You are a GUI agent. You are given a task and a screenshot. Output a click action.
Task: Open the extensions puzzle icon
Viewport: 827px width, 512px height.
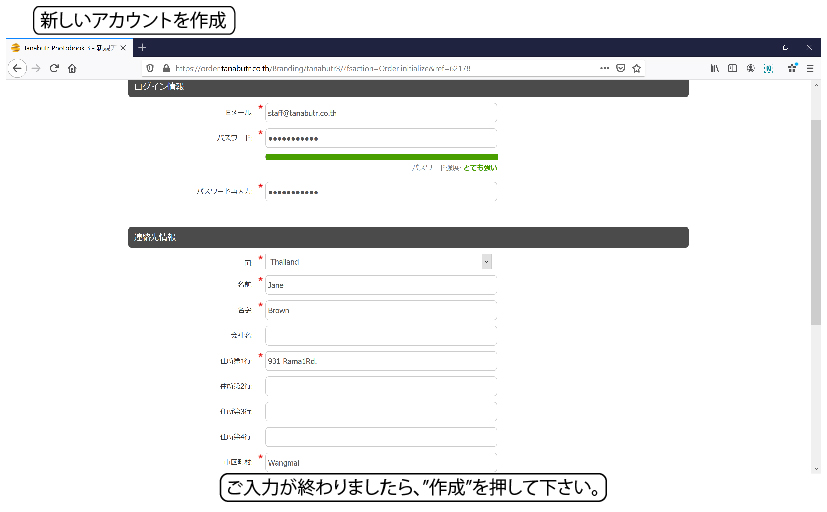pos(791,68)
